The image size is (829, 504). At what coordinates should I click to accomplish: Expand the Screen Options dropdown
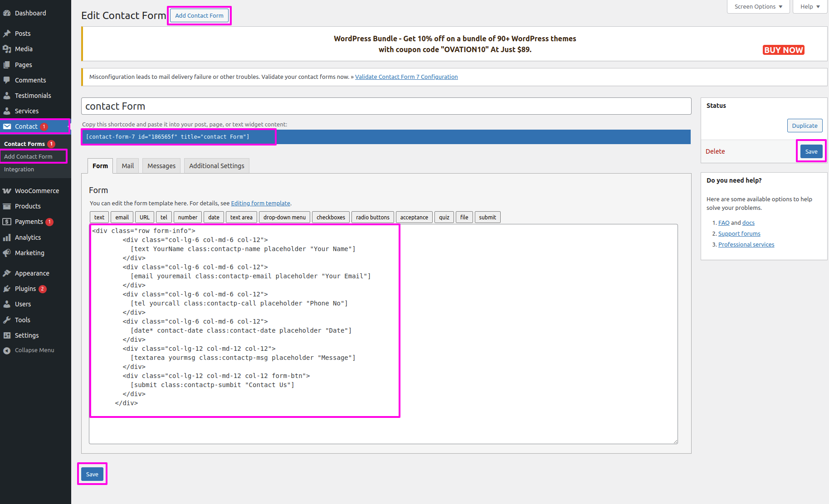pyautogui.click(x=758, y=7)
